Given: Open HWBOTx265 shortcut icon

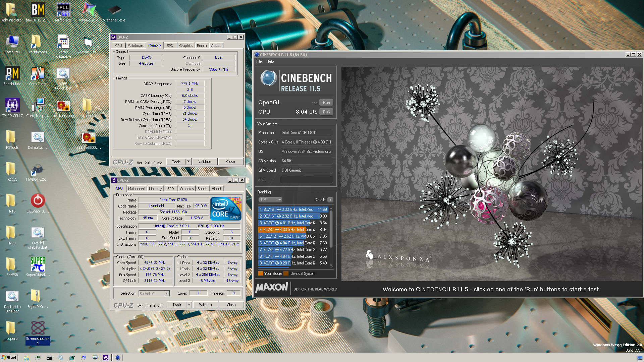Looking at the screenshot, I should click(x=38, y=171).
